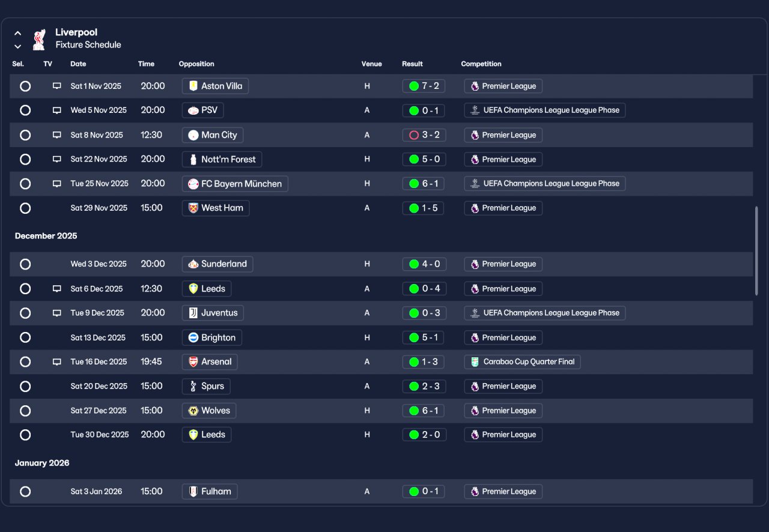
Task: Select the Nott'm Forest fixture radio
Action: point(25,159)
